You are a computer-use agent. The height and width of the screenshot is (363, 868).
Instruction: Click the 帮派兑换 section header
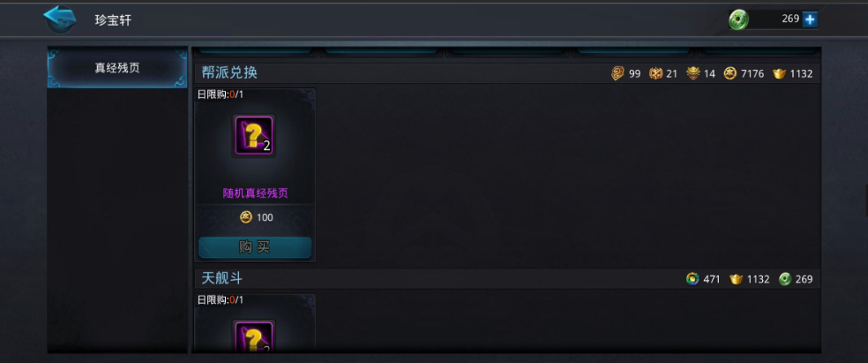(229, 72)
